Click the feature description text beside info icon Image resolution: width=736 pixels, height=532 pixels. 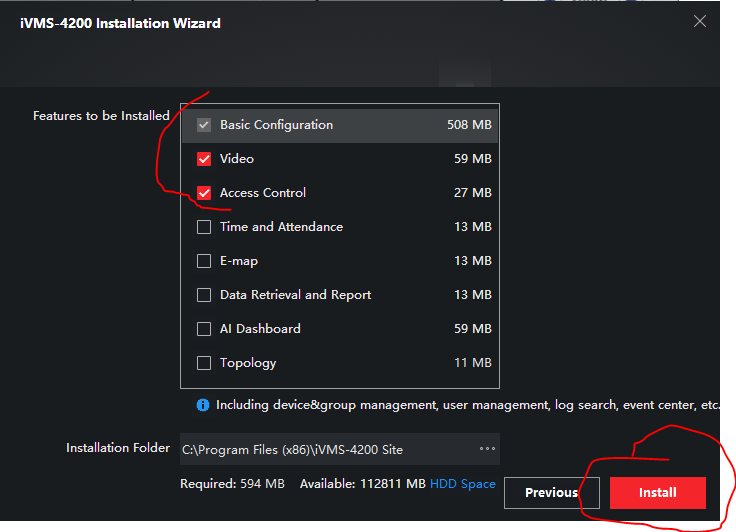click(x=468, y=405)
